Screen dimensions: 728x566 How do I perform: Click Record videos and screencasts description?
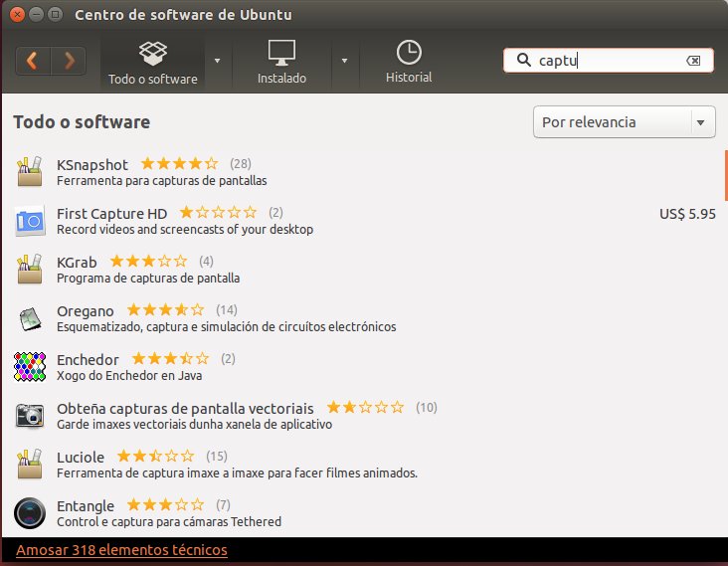[x=185, y=230]
